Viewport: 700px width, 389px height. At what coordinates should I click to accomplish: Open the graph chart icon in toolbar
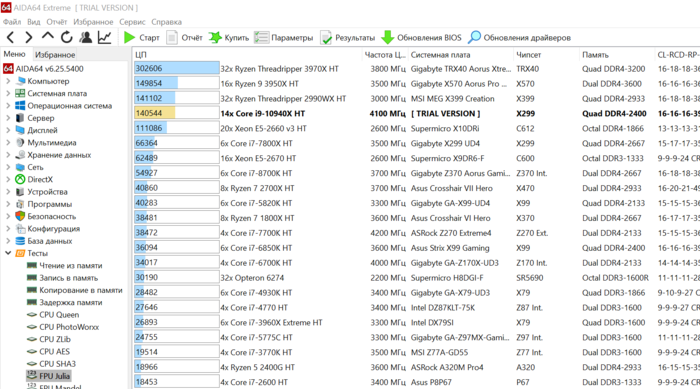tap(104, 38)
